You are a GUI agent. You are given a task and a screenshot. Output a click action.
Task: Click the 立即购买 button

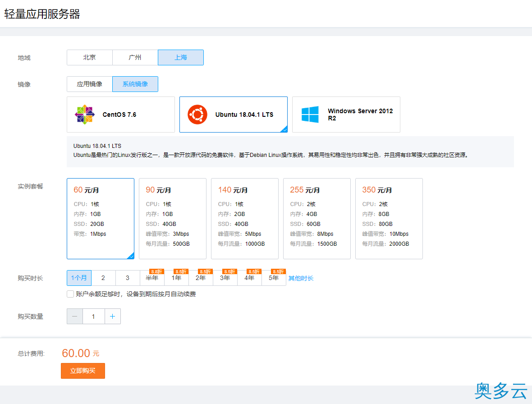(x=83, y=371)
